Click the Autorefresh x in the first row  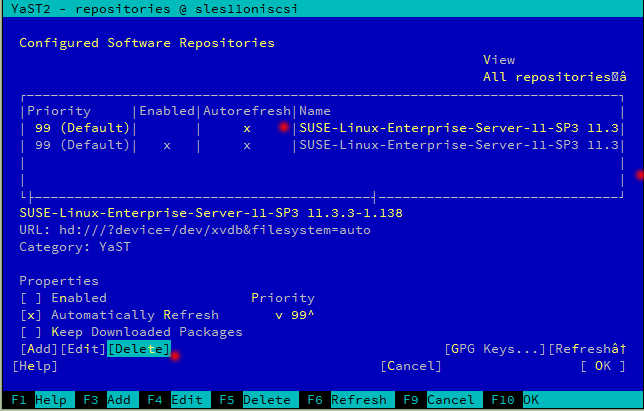(x=247, y=129)
